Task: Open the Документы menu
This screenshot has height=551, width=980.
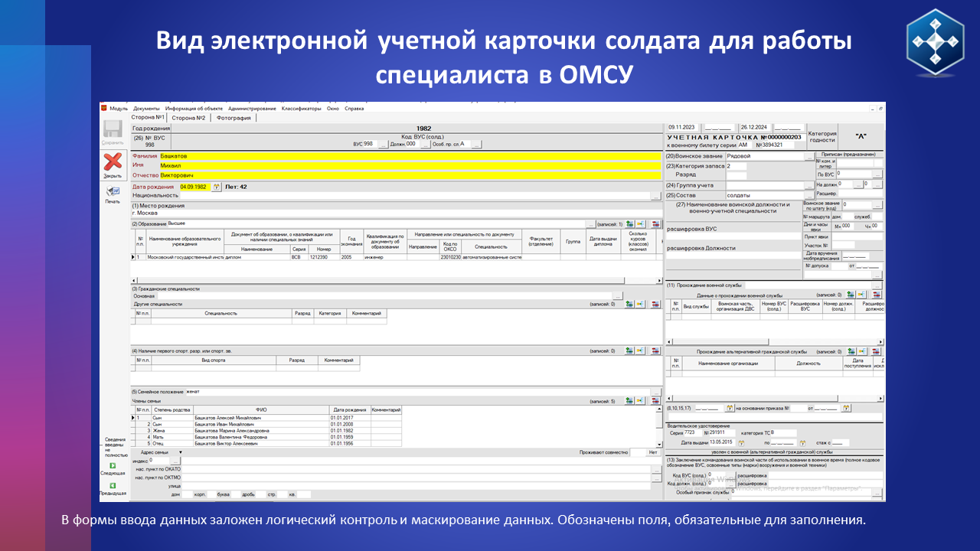Action: [x=146, y=109]
